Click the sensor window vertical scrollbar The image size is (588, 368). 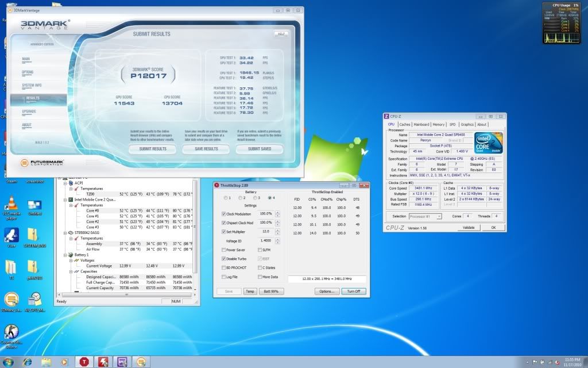(x=195, y=235)
